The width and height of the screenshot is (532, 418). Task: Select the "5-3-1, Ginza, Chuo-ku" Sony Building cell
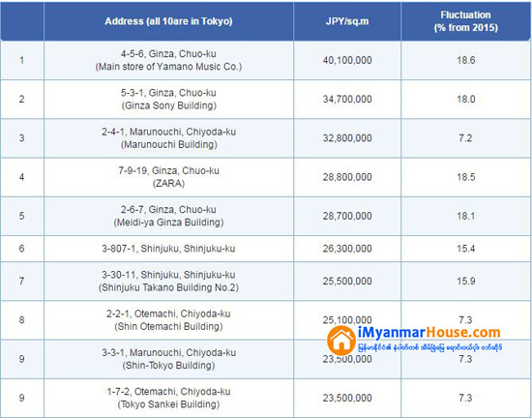point(168,100)
